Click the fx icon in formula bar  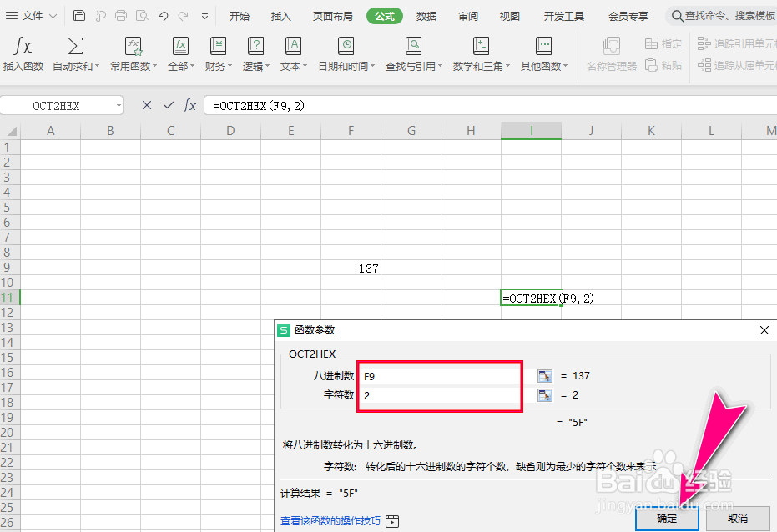(x=189, y=105)
